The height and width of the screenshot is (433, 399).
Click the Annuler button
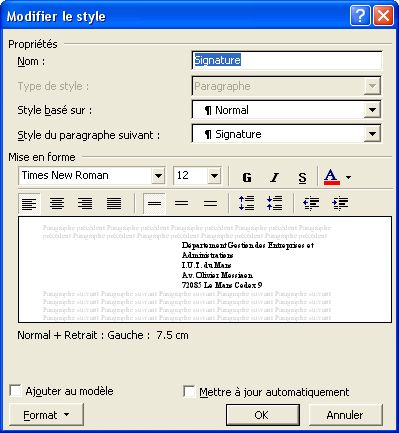click(345, 415)
